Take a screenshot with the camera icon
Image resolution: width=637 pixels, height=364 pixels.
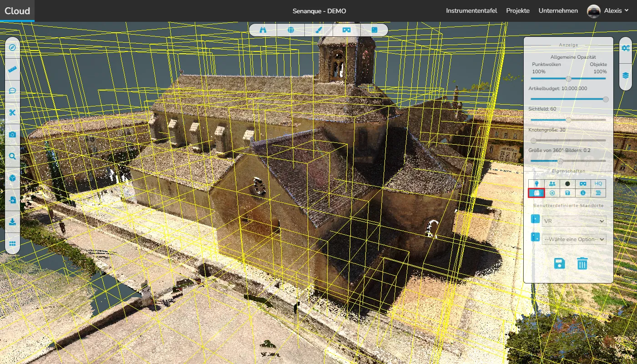click(x=12, y=135)
